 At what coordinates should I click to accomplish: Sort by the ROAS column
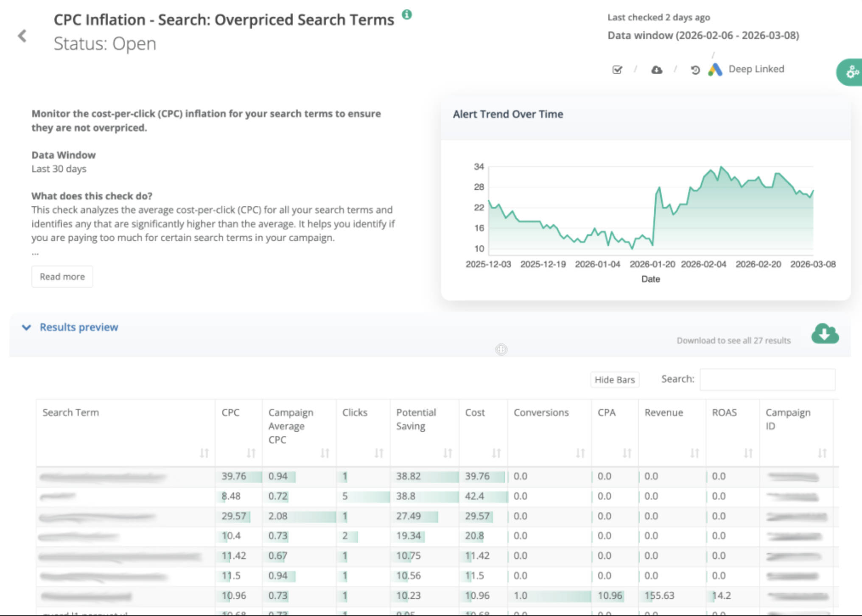click(x=748, y=453)
